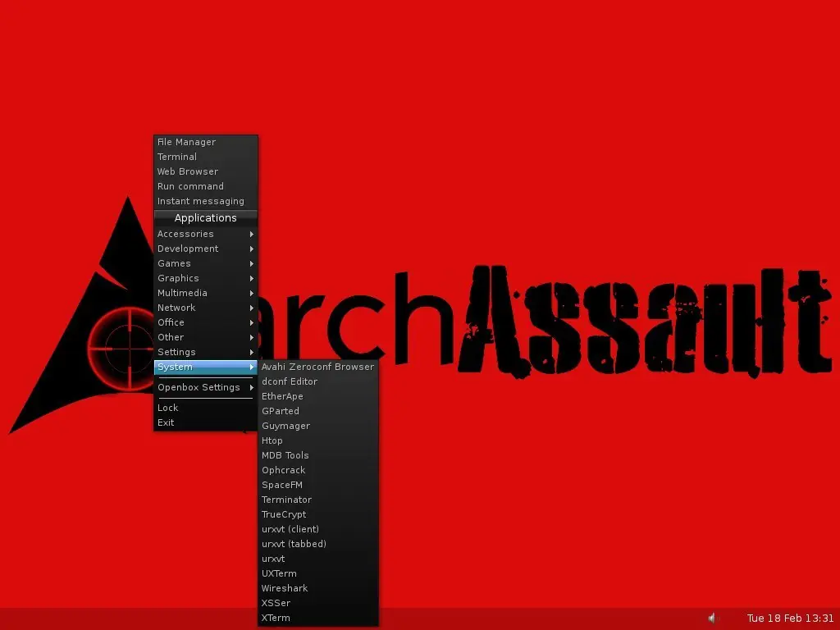Expand the Other submenu
840x630 pixels.
click(206, 337)
